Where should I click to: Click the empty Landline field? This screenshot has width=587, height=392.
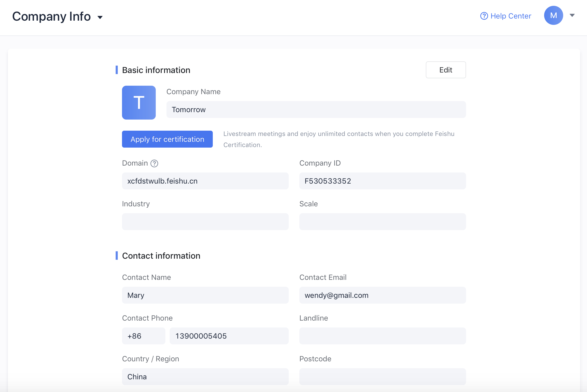pos(382,336)
